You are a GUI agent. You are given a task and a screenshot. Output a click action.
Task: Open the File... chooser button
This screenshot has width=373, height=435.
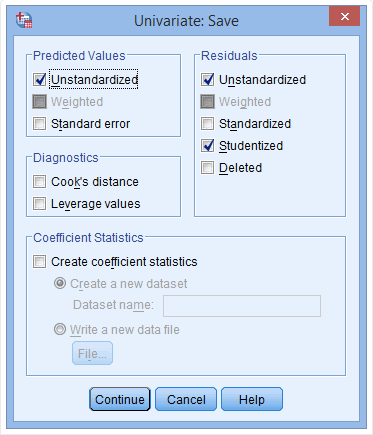click(92, 353)
